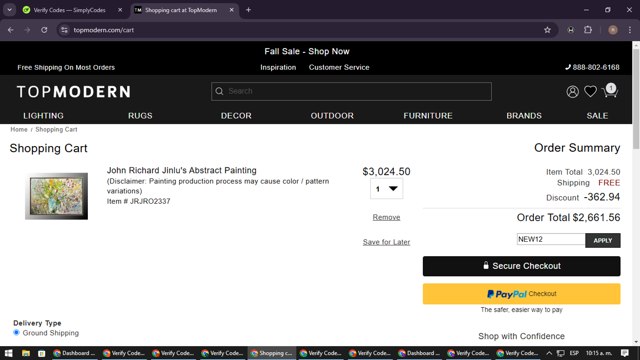The height and width of the screenshot is (360, 640).
Task: Open the Windows Start menu
Action: tap(9, 353)
